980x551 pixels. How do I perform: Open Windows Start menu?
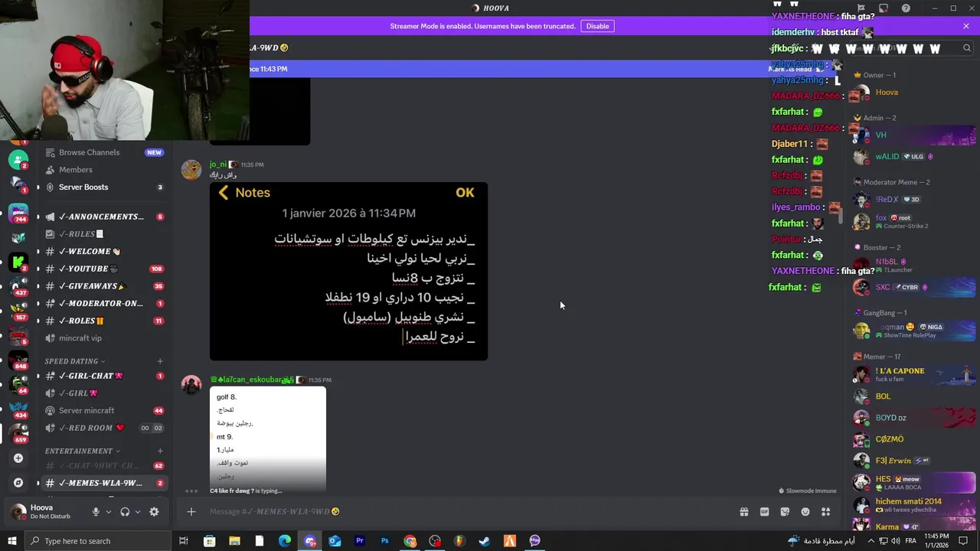pos(11,541)
